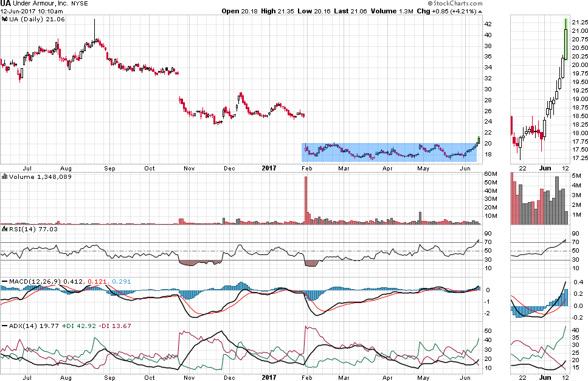Click the 18 label on main price axis

488,154
